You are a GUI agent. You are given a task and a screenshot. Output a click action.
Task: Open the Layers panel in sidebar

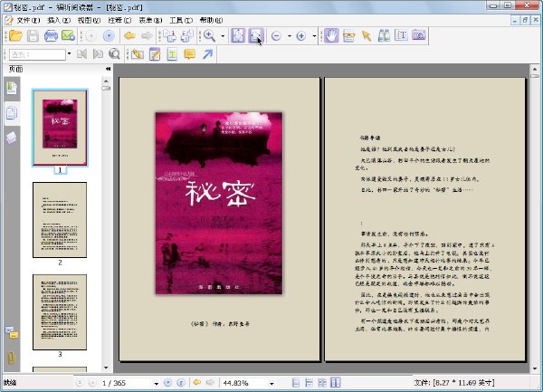[12, 138]
